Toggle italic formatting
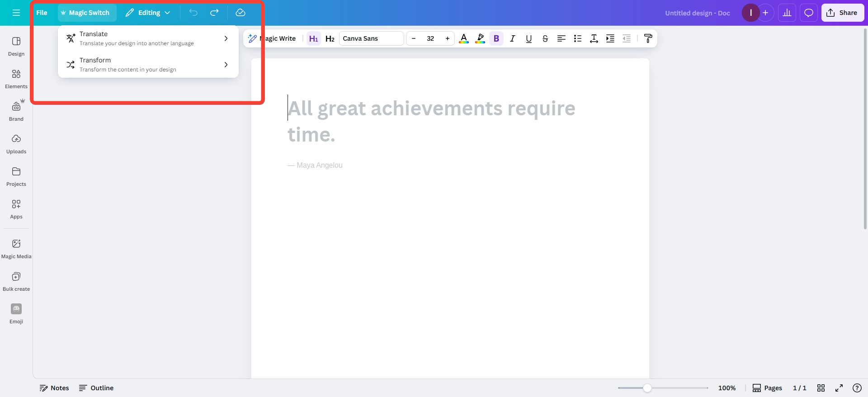868x397 pixels. (513, 38)
